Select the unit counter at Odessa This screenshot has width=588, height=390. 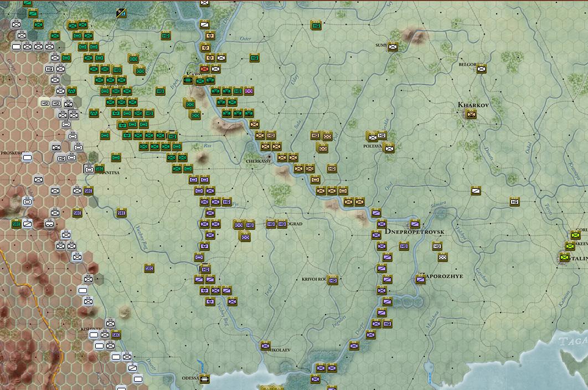coord(204,379)
